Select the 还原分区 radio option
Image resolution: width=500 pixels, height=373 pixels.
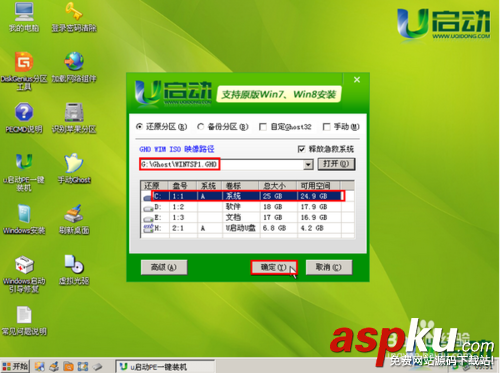pyautogui.click(x=162, y=127)
